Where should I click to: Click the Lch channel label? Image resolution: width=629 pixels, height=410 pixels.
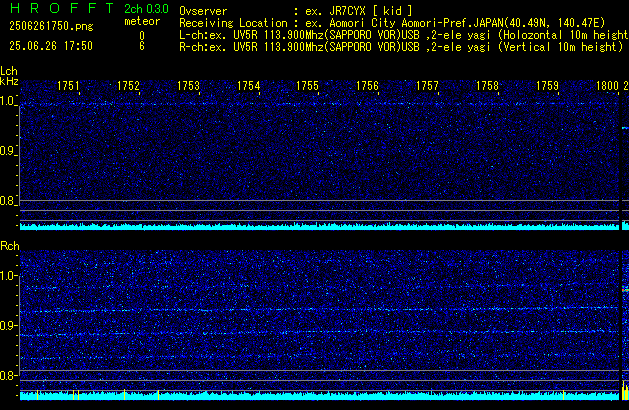tap(9, 71)
